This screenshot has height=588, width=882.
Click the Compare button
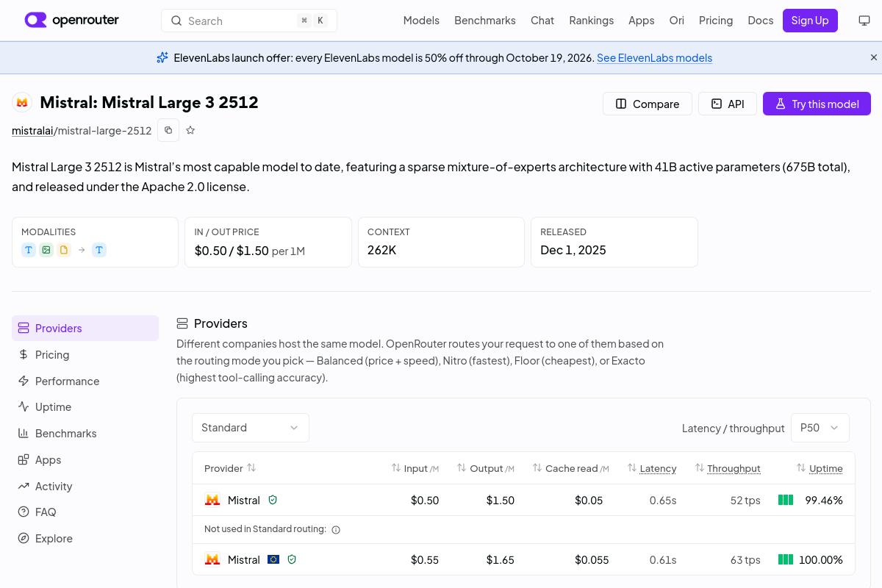click(x=648, y=104)
